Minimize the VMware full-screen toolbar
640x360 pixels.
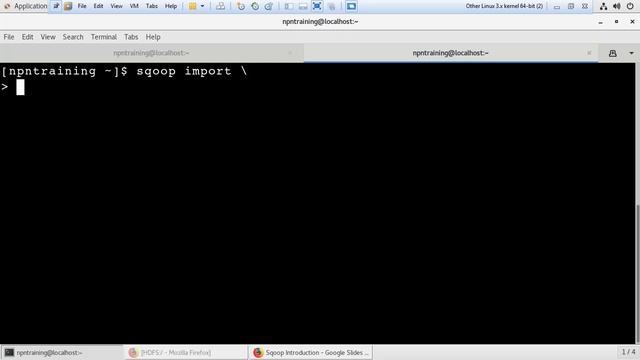point(557,7)
